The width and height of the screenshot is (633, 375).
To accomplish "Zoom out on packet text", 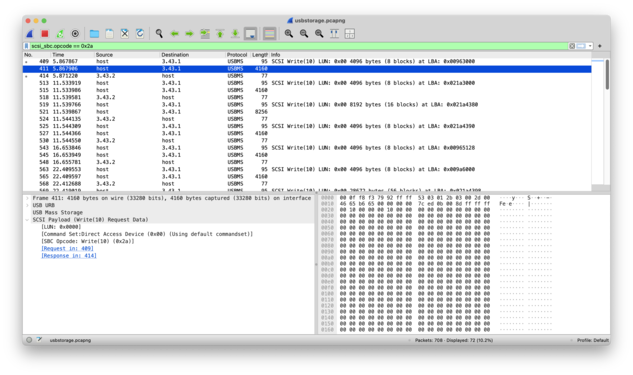I will 304,34.
